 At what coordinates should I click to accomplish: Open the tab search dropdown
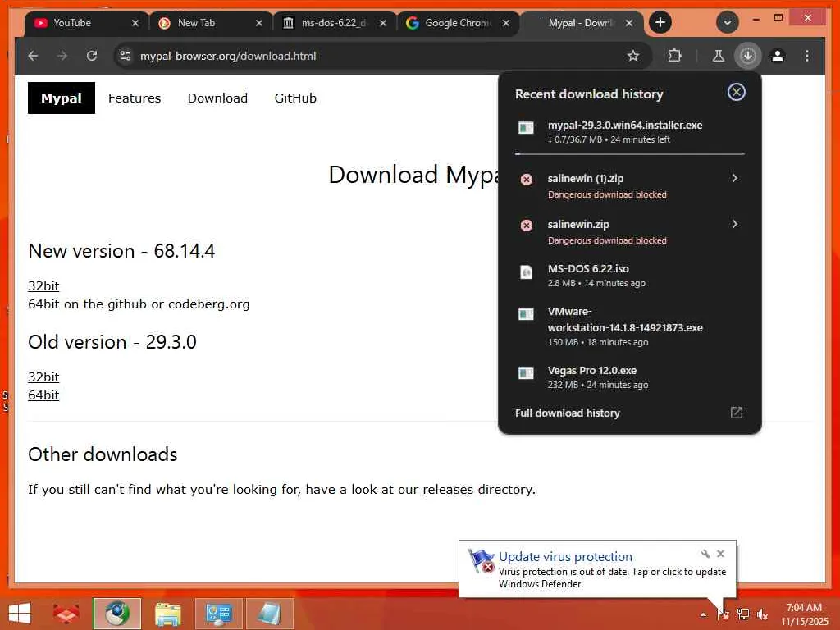(727, 22)
